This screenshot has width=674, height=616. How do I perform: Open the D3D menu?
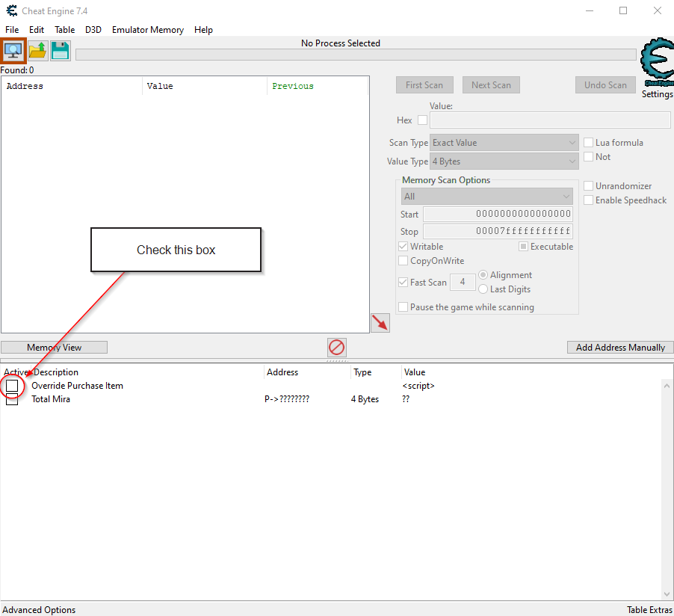[x=93, y=30]
